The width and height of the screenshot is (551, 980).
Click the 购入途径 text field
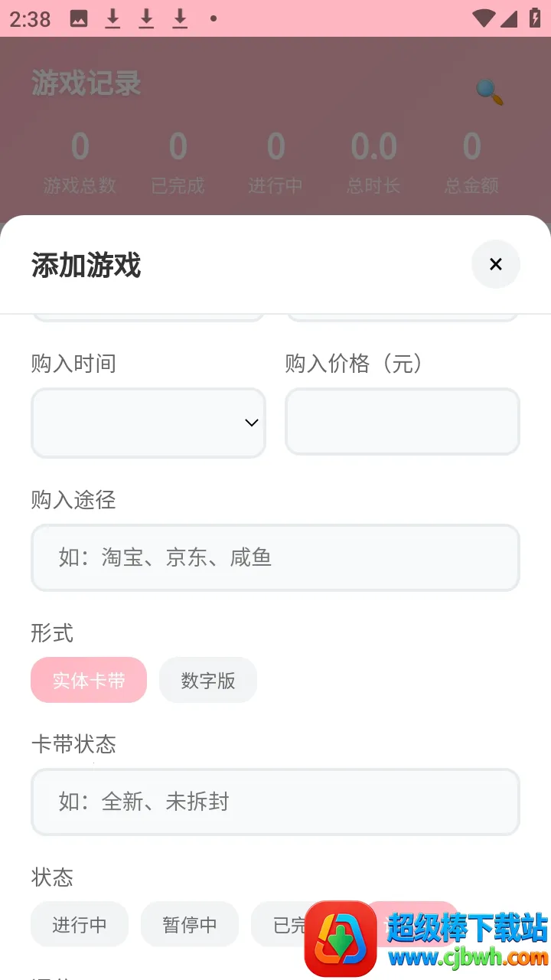click(x=275, y=557)
